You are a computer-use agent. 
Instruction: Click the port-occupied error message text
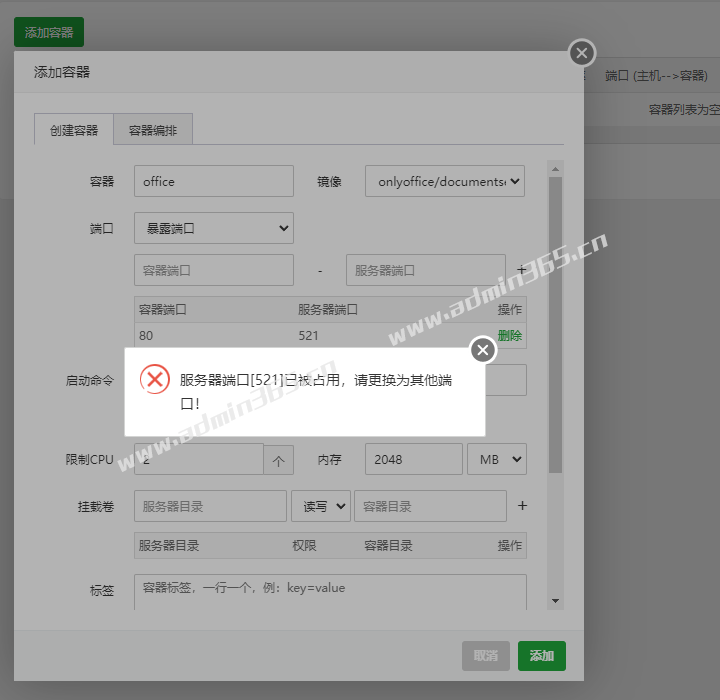(x=316, y=392)
